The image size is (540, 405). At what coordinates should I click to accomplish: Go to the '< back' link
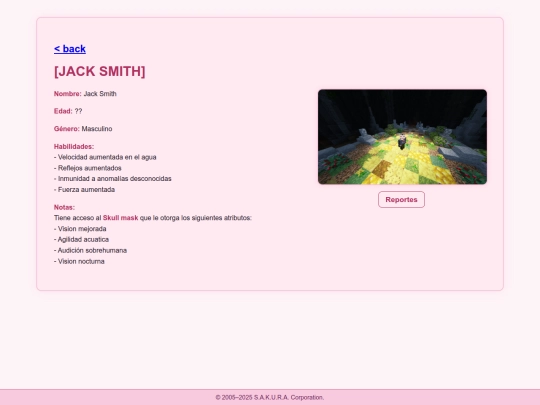[x=70, y=49]
